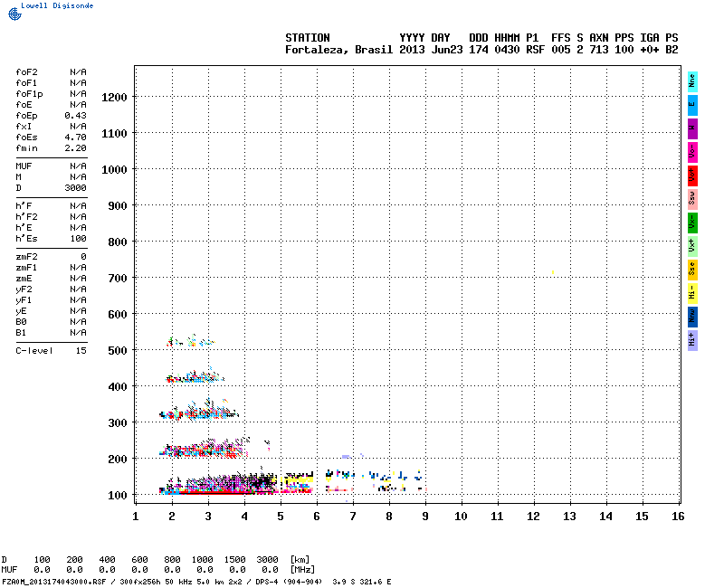The width and height of the screenshot is (724, 588).
Task: Select the blue E legend swatch
Action: pyautogui.click(x=692, y=105)
